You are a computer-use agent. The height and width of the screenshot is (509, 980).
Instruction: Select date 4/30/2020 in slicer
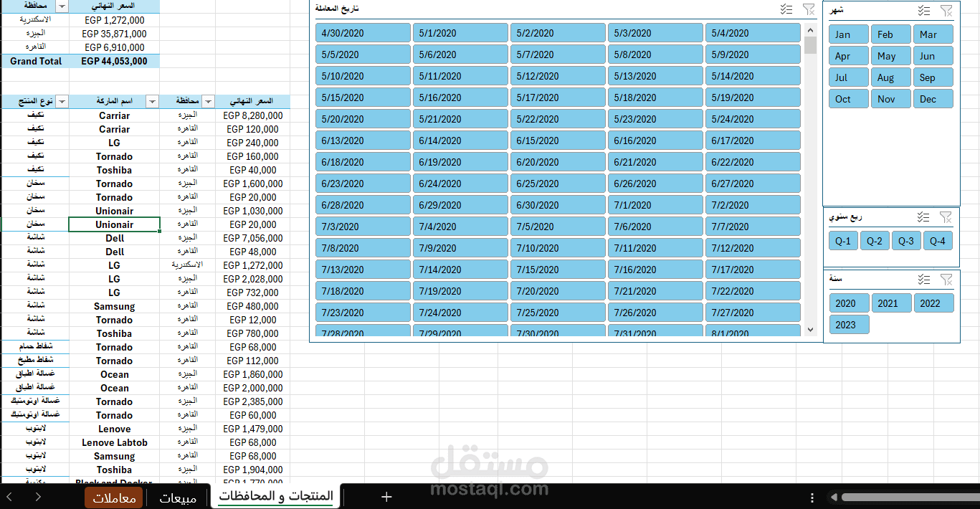[x=363, y=33]
